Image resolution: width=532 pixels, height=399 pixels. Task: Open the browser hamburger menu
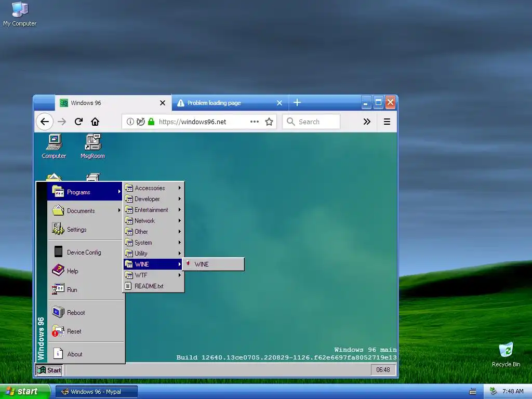coord(387,122)
